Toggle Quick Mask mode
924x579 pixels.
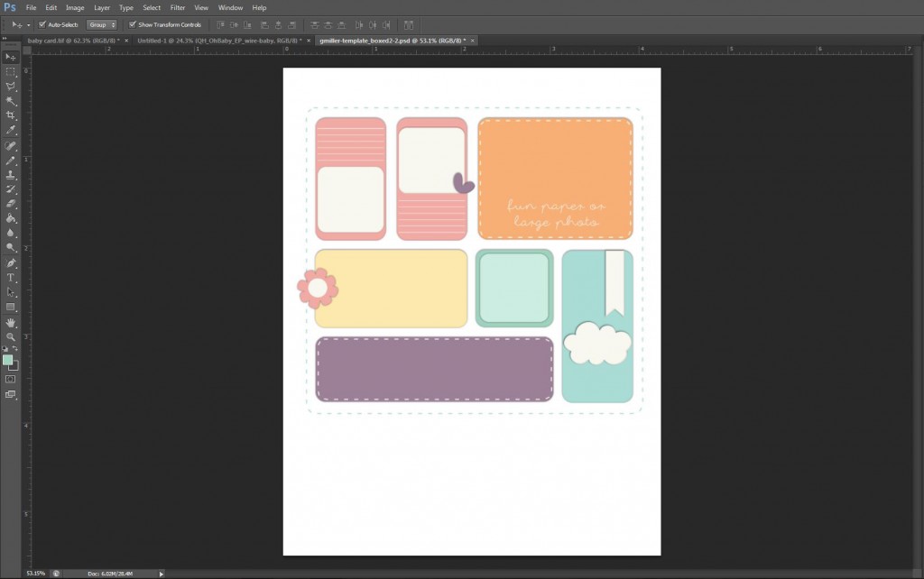click(11, 380)
